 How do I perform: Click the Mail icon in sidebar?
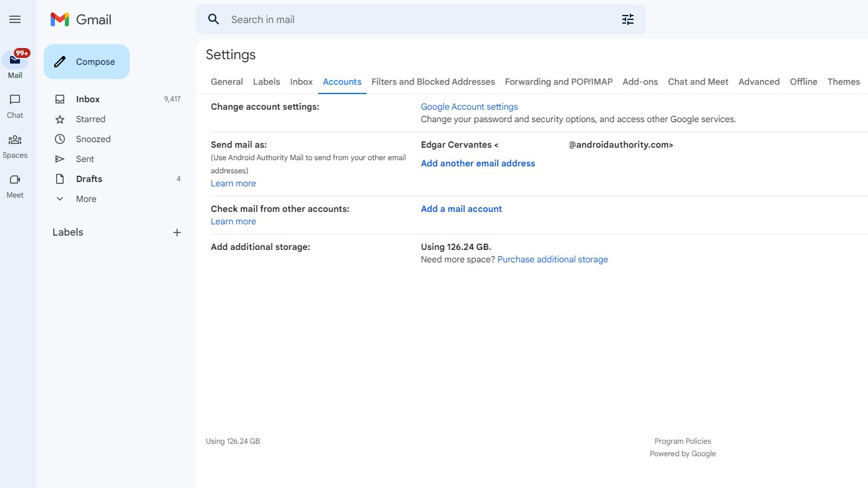pos(15,60)
